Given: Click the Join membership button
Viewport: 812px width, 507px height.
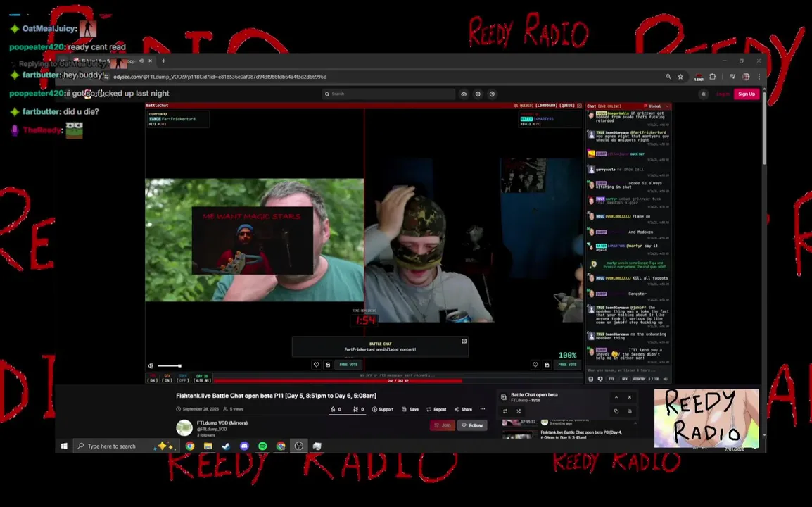Looking at the screenshot, I should (442, 425).
